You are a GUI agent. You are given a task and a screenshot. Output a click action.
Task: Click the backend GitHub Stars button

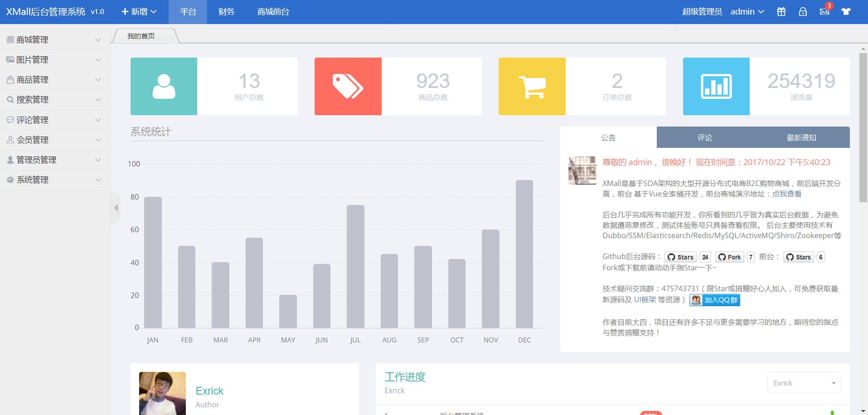point(680,257)
